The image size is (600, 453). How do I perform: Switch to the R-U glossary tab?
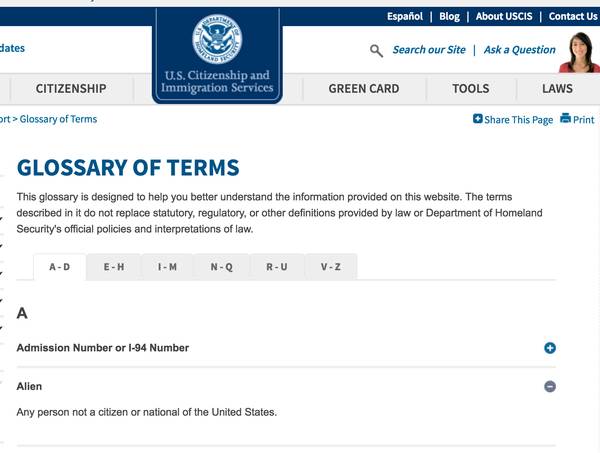[x=277, y=267]
